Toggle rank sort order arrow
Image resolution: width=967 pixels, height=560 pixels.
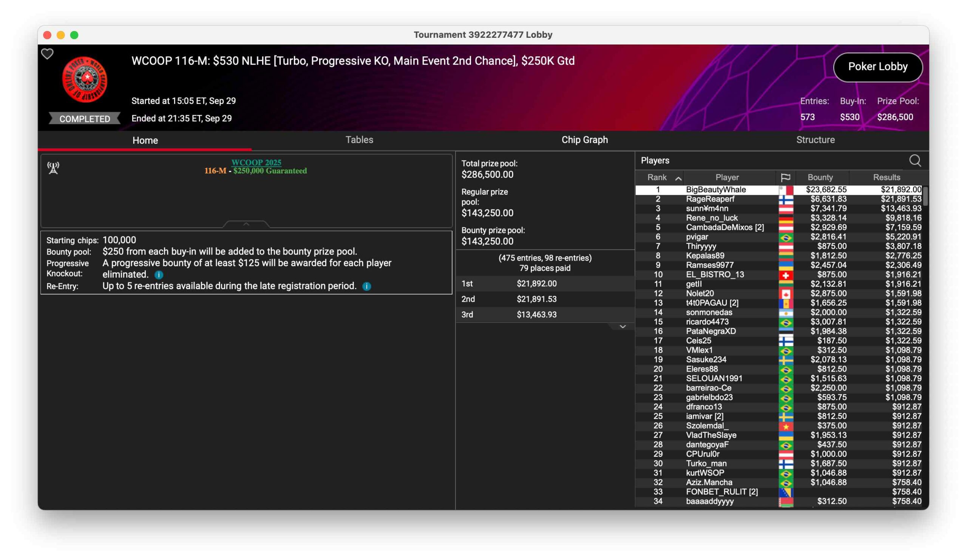(678, 178)
